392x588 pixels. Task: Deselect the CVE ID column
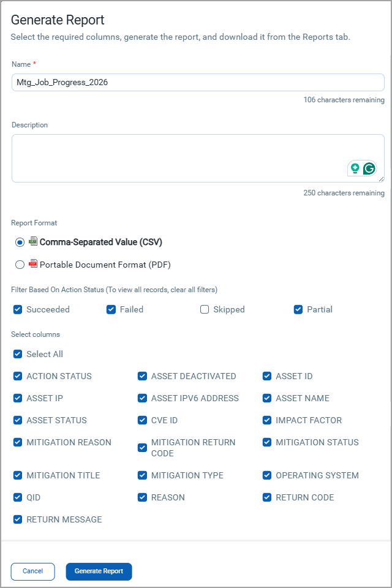(x=142, y=420)
